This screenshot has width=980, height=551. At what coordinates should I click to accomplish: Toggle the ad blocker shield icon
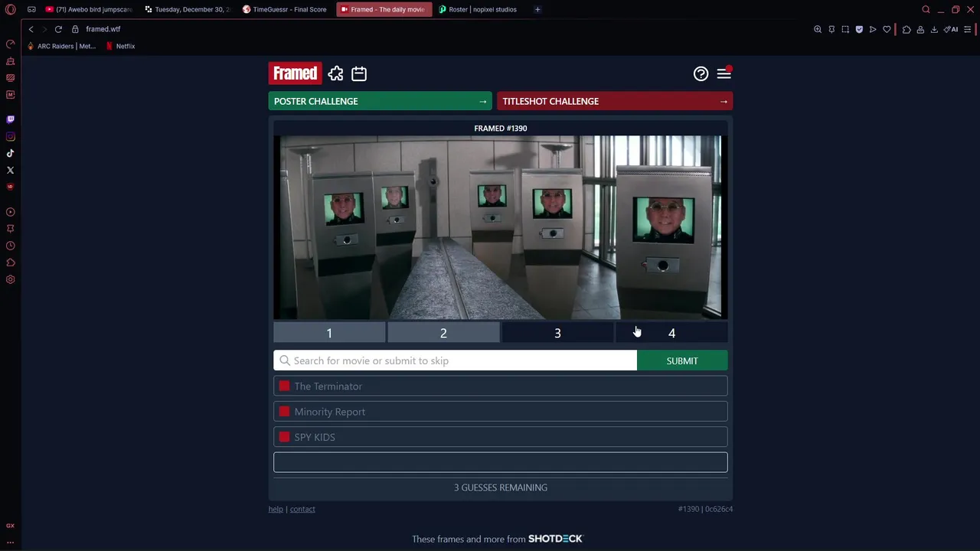859,29
